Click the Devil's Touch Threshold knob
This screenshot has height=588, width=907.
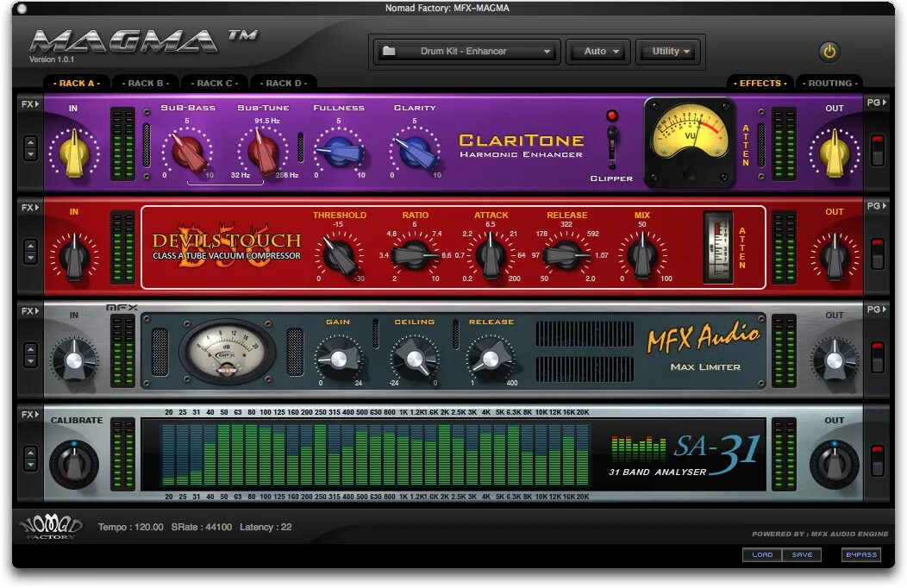[340, 255]
